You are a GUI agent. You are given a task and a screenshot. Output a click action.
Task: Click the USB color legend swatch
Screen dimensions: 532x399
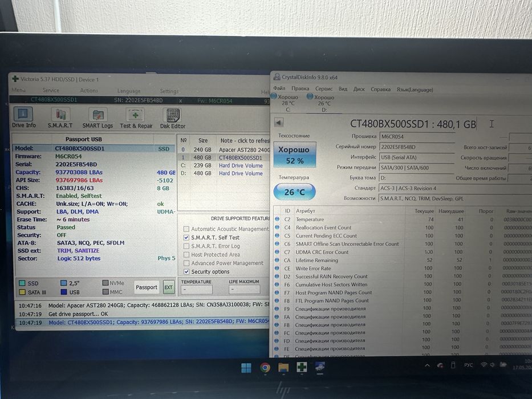tap(63, 292)
